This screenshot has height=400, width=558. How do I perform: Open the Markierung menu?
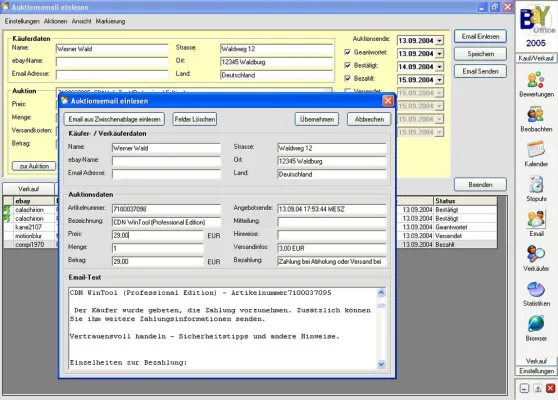pos(110,21)
